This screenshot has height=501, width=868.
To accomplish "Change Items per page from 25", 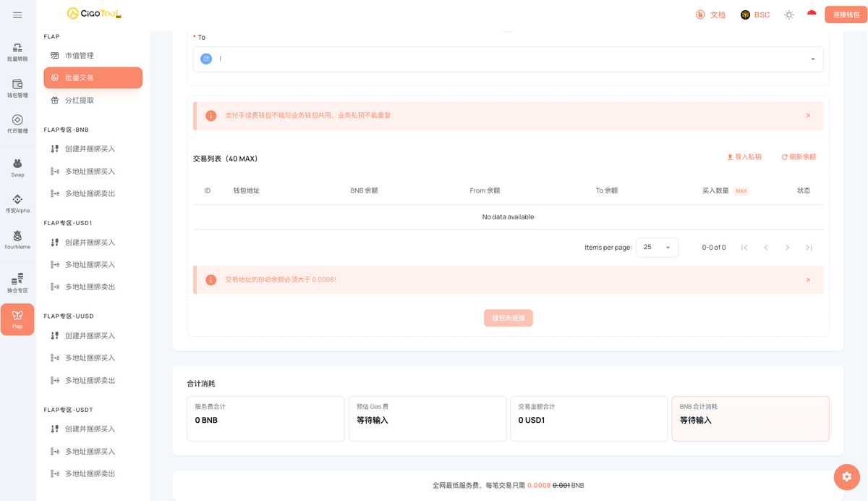I will click(657, 248).
